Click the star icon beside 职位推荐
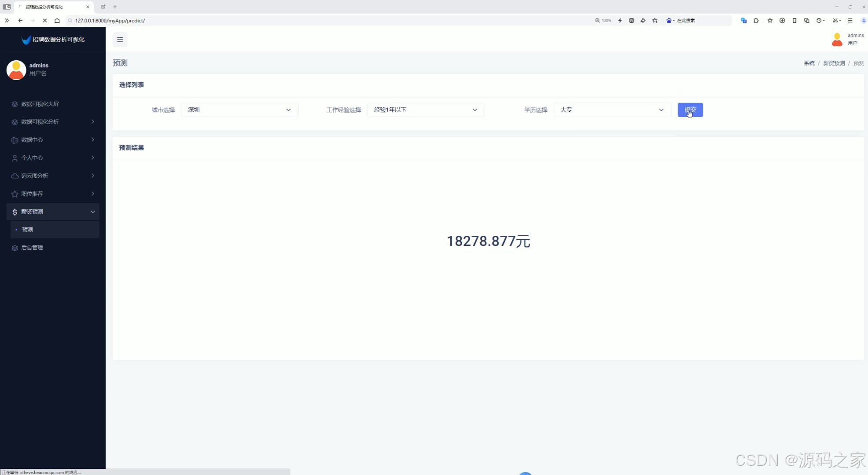Screen dimensions: 868x475 tap(15, 194)
